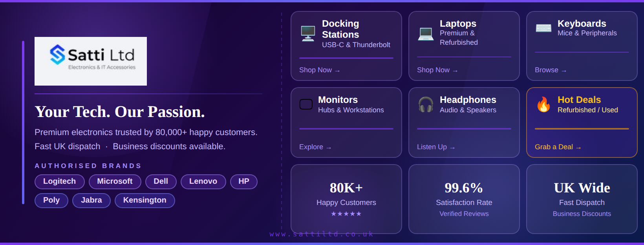Click the USB-C & Thunderbolt subtitle
The image size is (644, 245).
click(x=356, y=45)
